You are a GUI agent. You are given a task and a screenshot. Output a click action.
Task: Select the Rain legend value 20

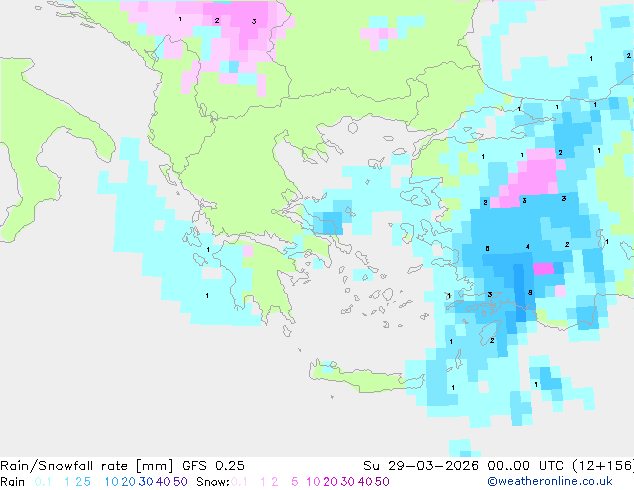(128, 482)
